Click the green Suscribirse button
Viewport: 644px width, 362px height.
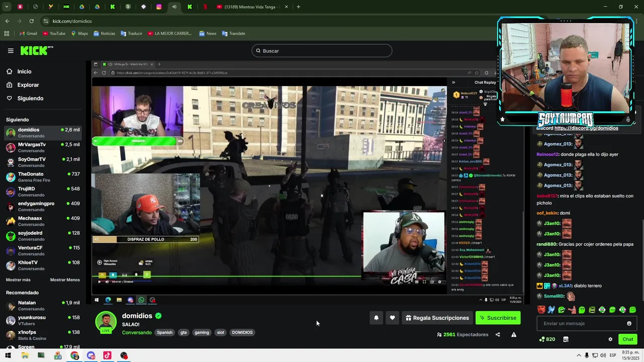point(498,318)
